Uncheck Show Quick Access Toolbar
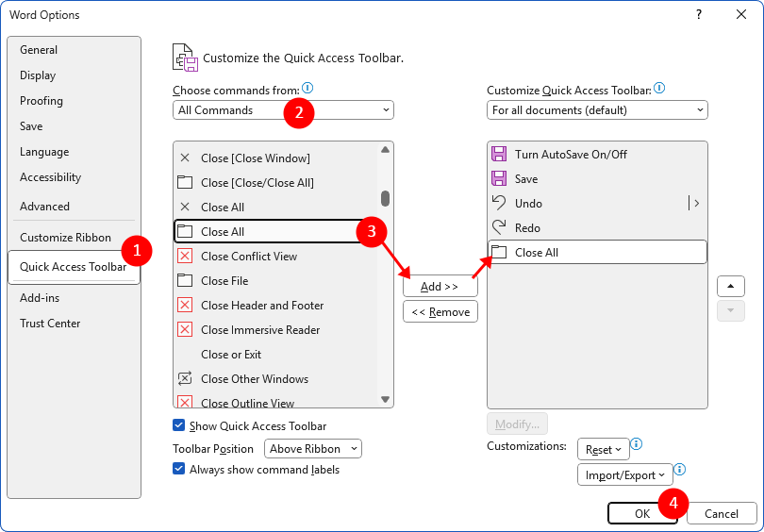 click(x=179, y=426)
